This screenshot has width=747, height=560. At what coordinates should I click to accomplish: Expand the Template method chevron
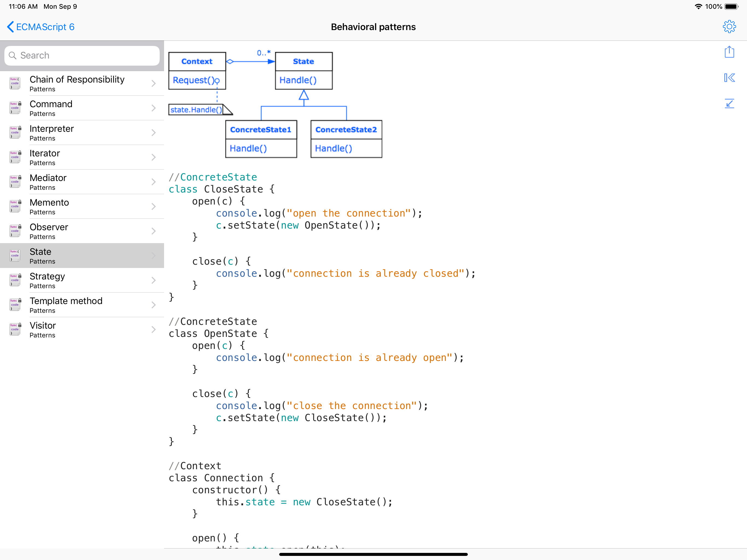[154, 305]
